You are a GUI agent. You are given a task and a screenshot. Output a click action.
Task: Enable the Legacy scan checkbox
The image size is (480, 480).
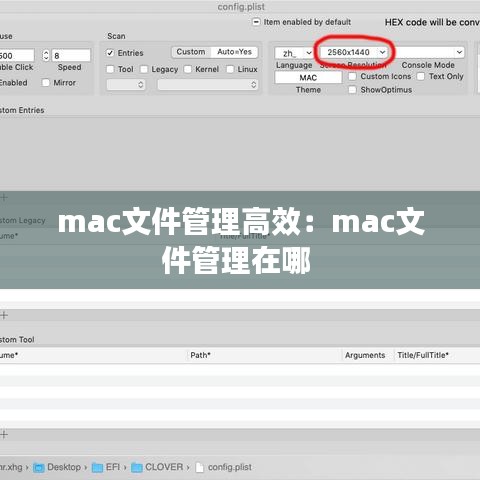pyautogui.click(x=144, y=69)
